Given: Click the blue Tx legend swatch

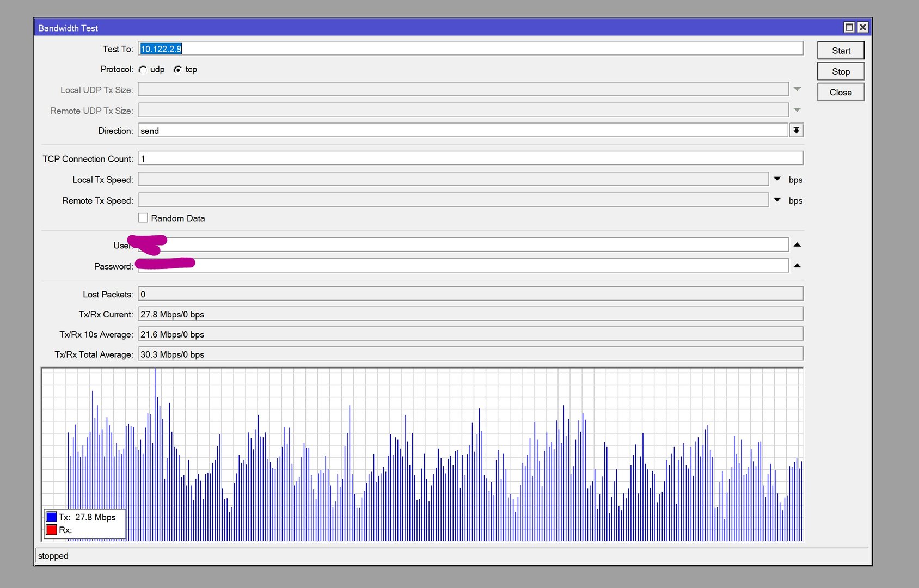Looking at the screenshot, I should click(52, 517).
